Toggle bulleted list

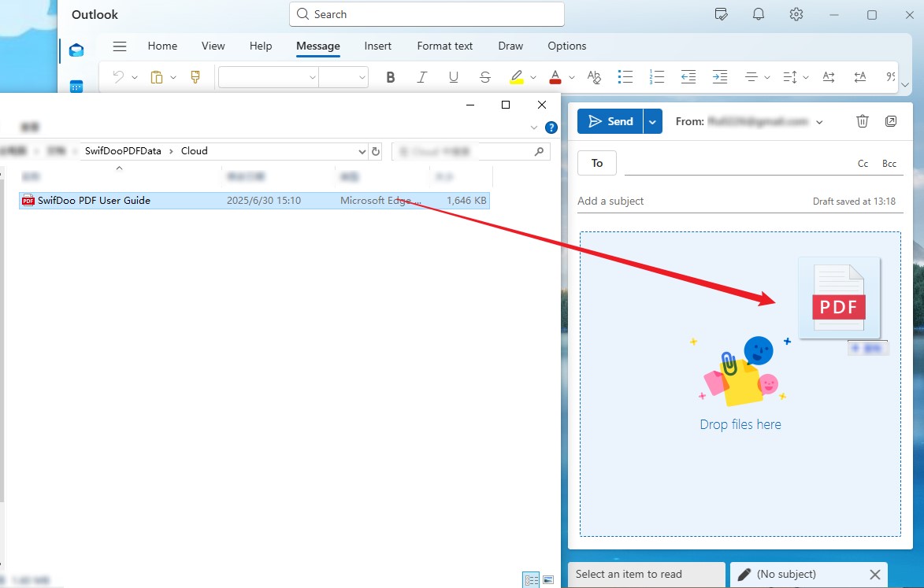tap(625, 76)
